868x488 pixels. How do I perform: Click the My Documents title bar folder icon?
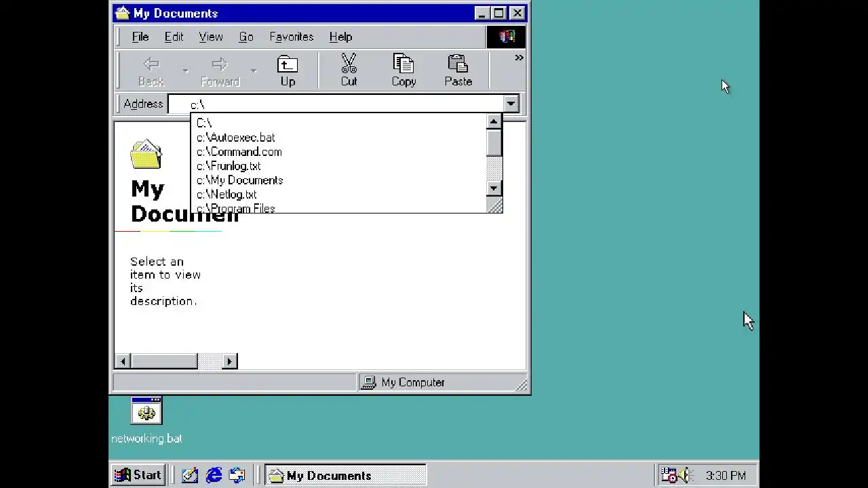tap(123, 13)
